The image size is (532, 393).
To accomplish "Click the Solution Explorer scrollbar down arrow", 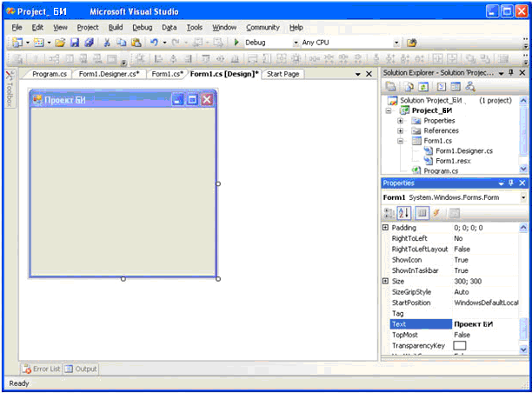I will [x=523, y=169].
